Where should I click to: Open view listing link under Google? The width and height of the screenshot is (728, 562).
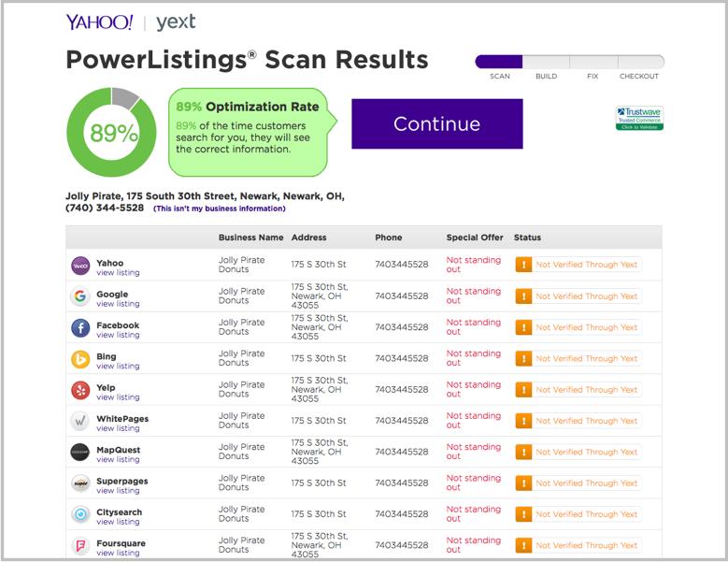click(x=118, y=304)
